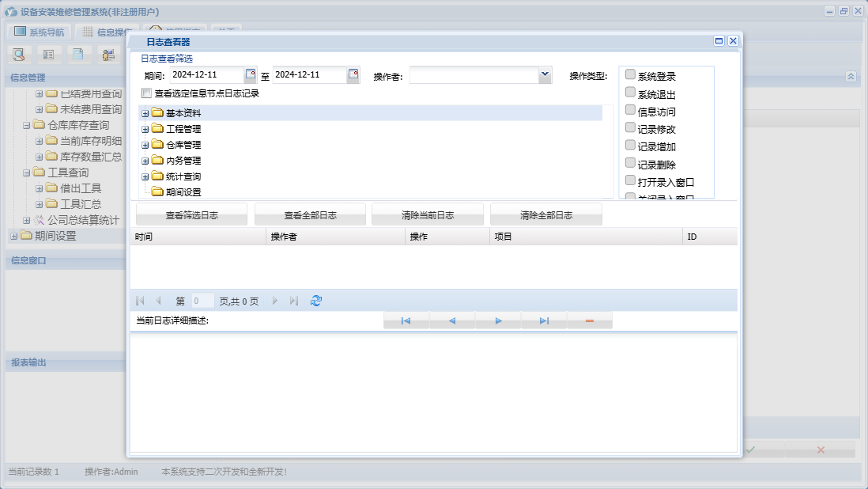Click the 期间设置 folder icon in dialog tree

pos(157,192)
